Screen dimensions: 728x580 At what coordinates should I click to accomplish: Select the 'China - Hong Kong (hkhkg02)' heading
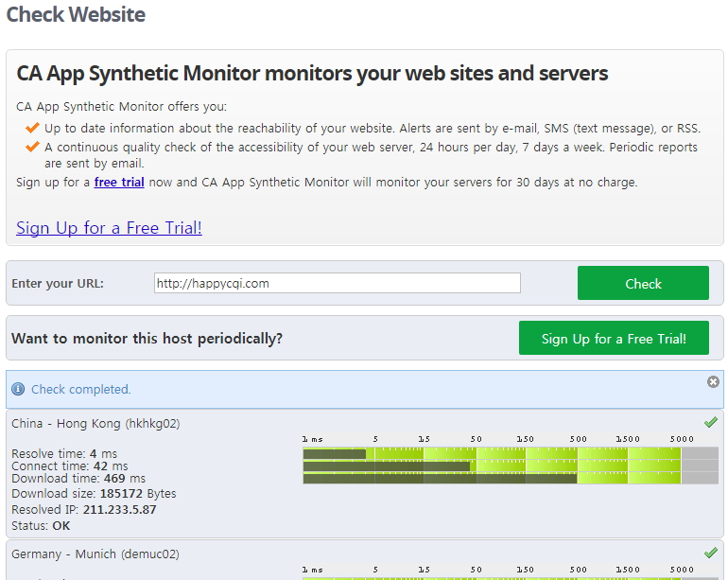(95, 423)
